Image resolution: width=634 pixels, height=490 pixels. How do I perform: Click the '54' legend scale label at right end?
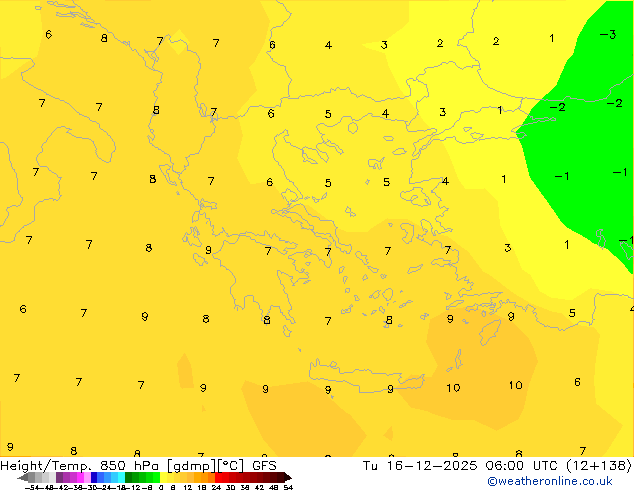coord(288,487)
